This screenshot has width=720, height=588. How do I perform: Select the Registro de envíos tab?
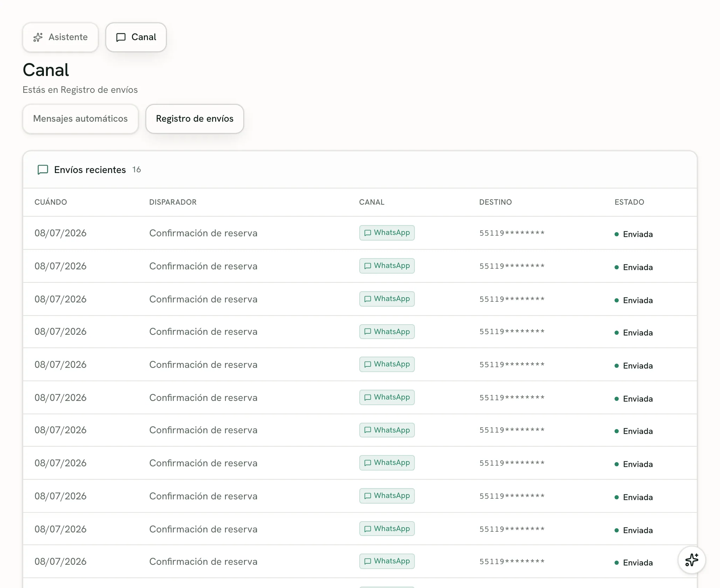(195, 119)
